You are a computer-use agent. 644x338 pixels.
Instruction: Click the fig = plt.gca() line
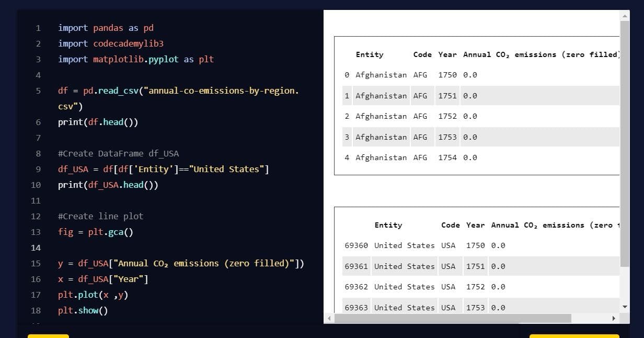(95, 232)
